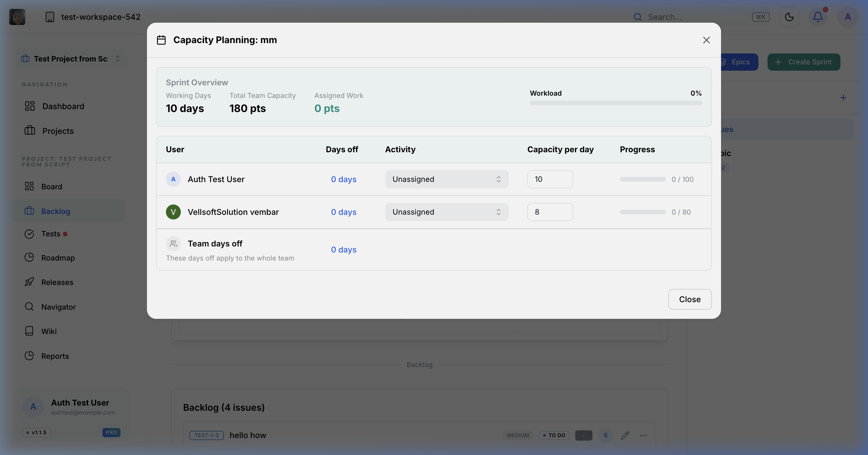Edit capacity per day field showing 8
Screen dimensions: 868x455
[x=550, y=212]
